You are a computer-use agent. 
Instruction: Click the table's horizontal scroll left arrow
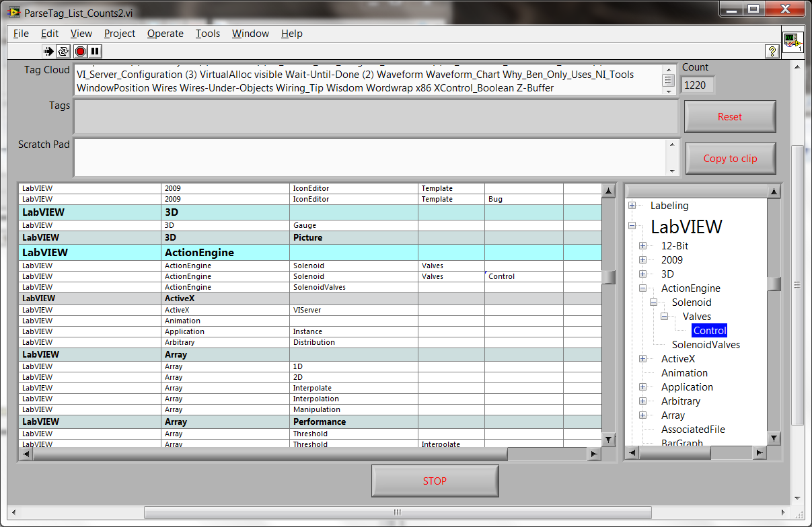pos(26,454)
